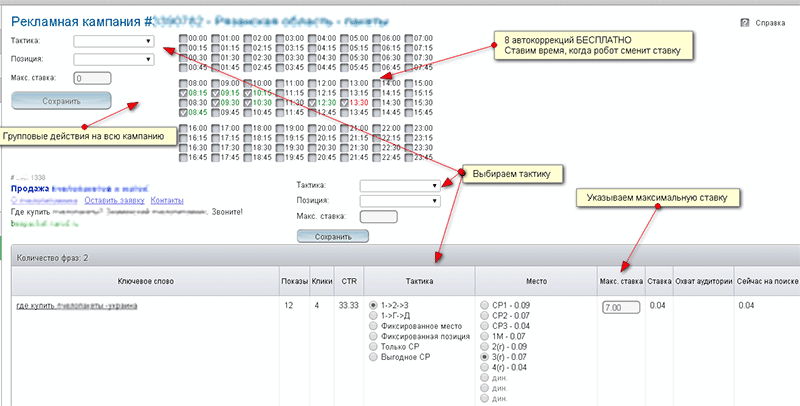Focus the top Макс. ставка input field

tap(92, 79)
